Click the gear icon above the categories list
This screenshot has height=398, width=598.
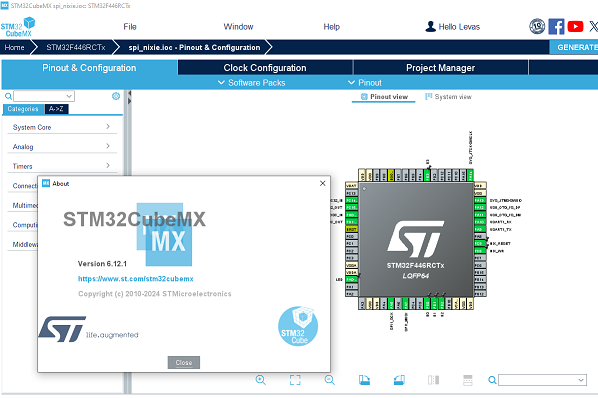[116, 96]
